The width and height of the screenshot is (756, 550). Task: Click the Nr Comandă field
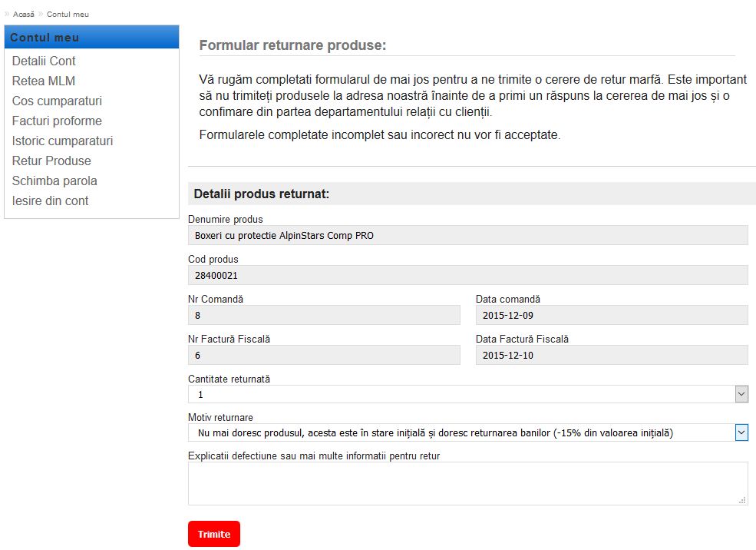click(x=324, y=315)
